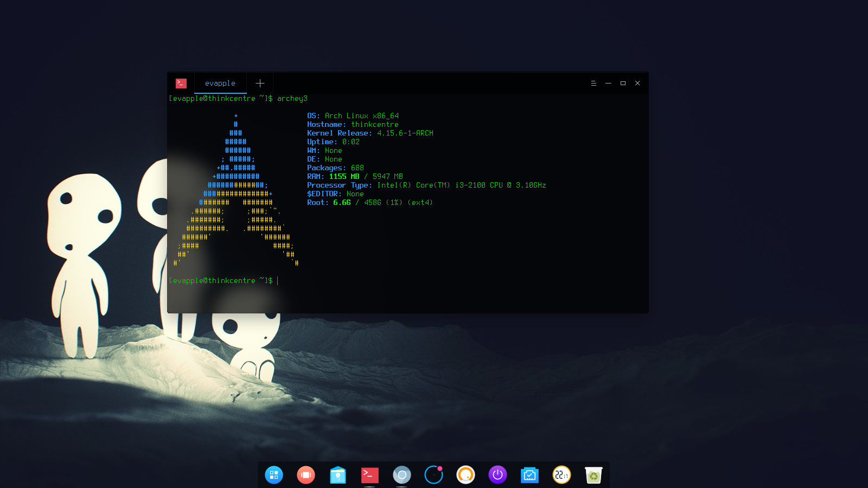This screenshot has height=488, width=868.
Task: Launch the File Manager from the dock
Action: point(338,475)
